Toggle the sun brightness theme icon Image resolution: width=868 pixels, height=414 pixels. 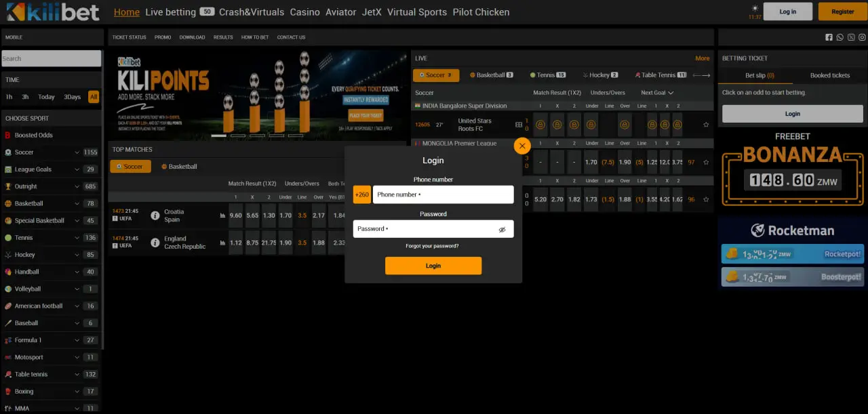click(755, 8)
